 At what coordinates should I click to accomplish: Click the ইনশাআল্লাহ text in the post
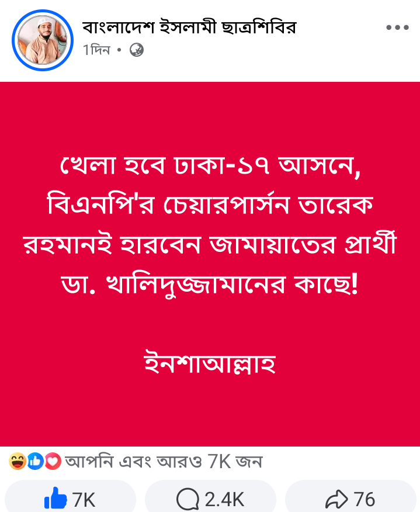click(210, 364)
